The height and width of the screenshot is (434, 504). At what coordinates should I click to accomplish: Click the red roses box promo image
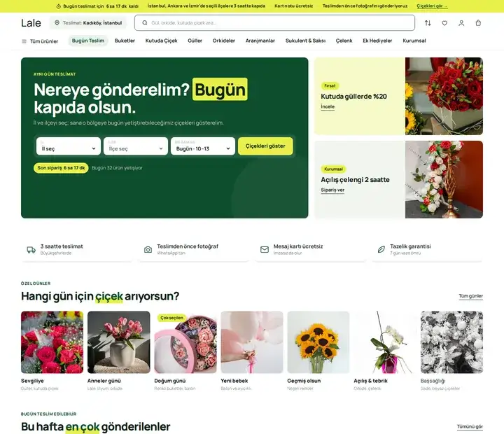pos(444,96)
